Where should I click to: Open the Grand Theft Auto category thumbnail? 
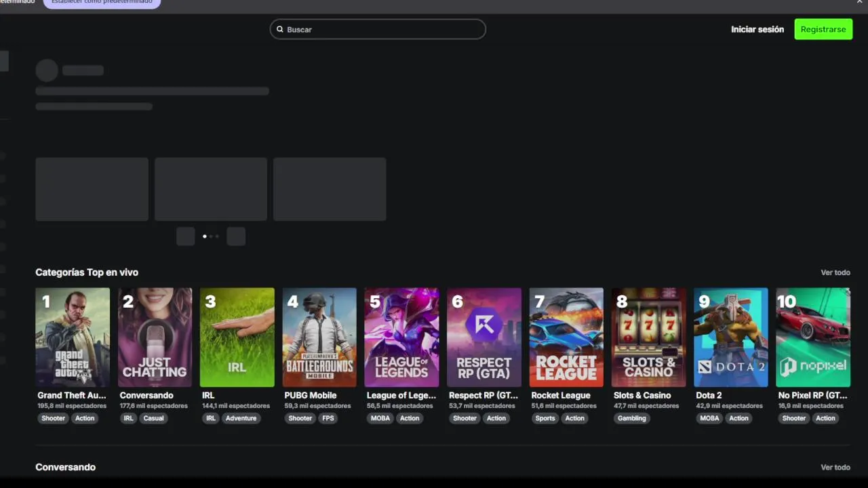tap(73, 338)
